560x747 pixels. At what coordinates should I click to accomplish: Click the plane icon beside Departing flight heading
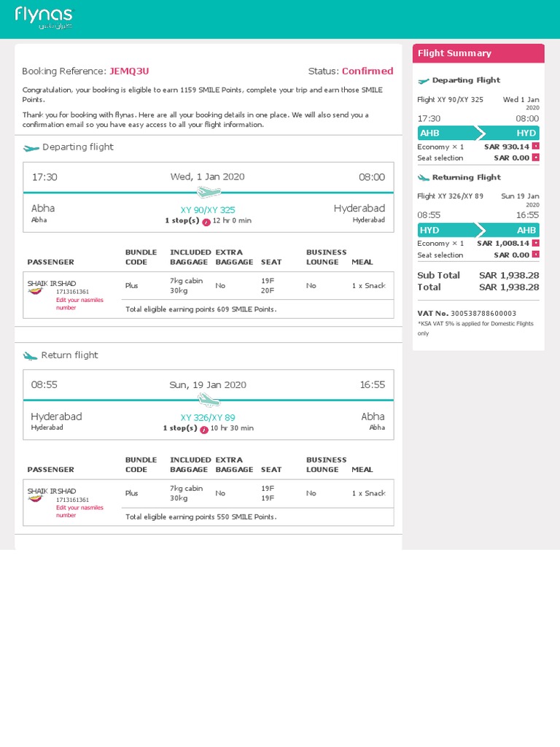click(x=31, y=148)
